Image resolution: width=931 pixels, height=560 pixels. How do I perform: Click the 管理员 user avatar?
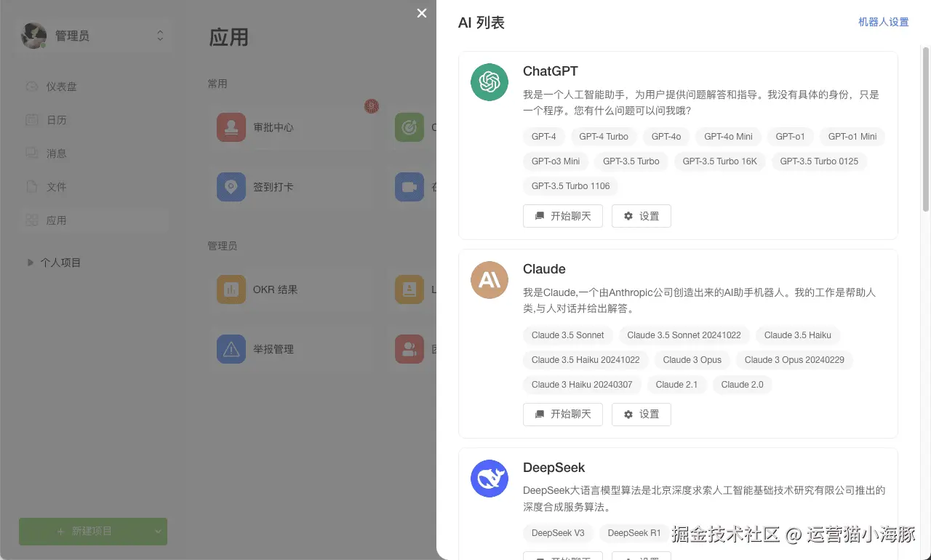[34, 36]
